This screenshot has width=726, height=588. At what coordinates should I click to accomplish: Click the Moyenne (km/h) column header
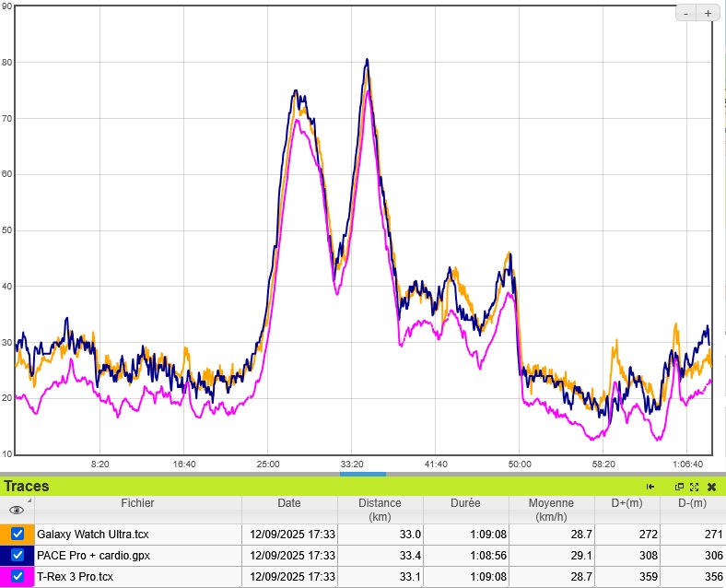click(x=551, y=510)
